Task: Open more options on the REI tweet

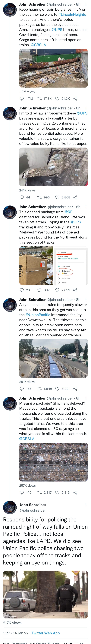Action: click(x=86, y=207)
